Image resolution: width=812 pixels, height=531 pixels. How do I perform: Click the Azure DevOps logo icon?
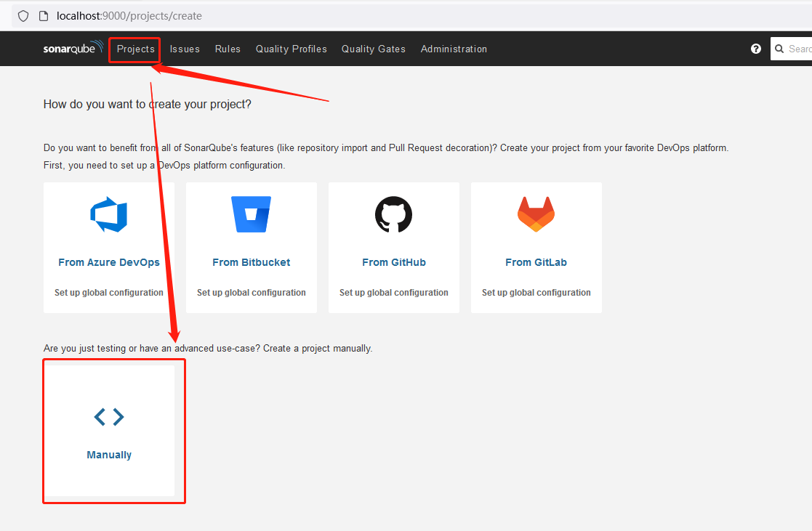pyautogui.click(x=109, y=214)
